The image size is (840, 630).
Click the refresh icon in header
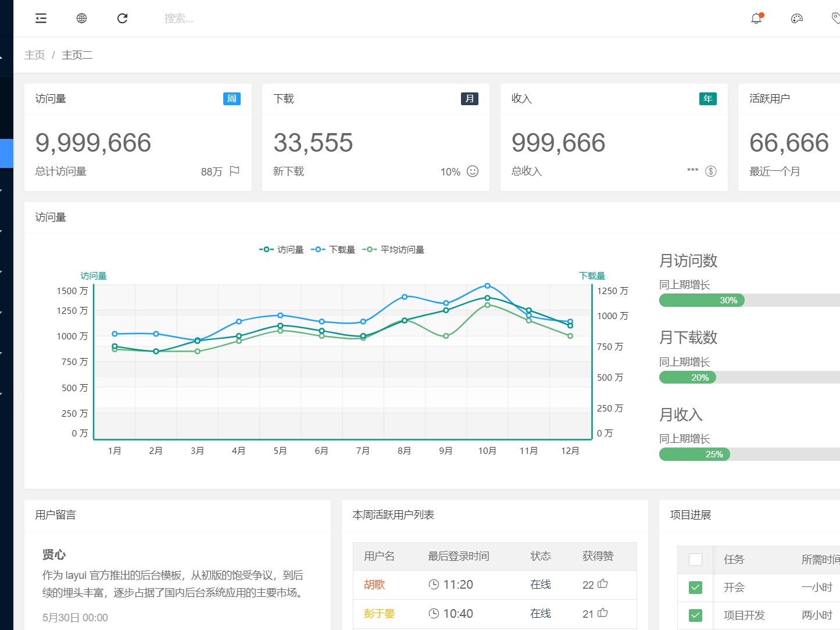[x=122, y=19]
